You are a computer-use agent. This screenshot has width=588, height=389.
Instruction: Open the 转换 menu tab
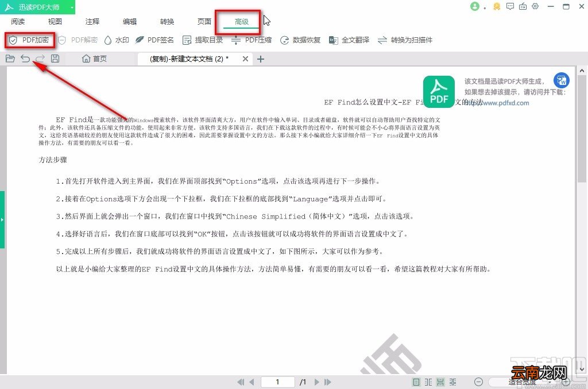[x=167, y=22]
